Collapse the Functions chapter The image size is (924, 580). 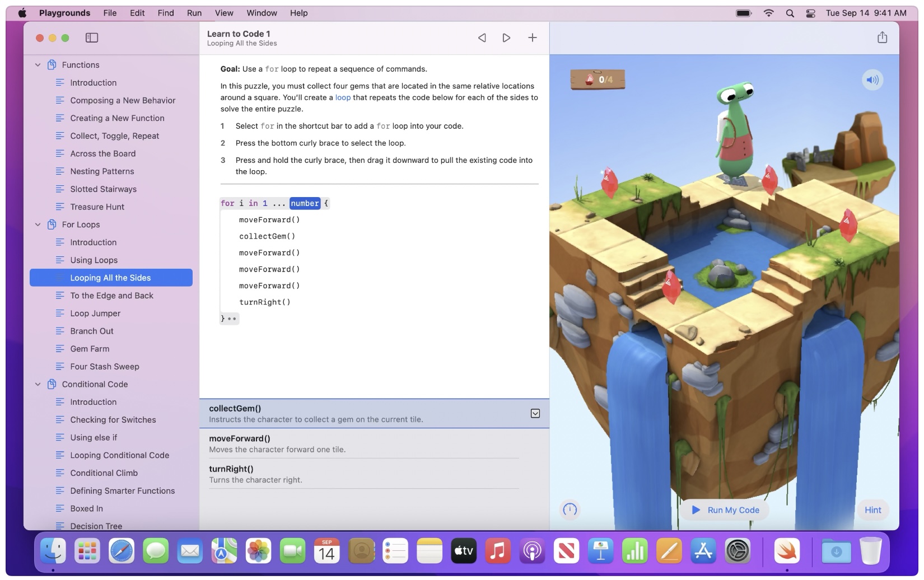(x=38, y=65)
